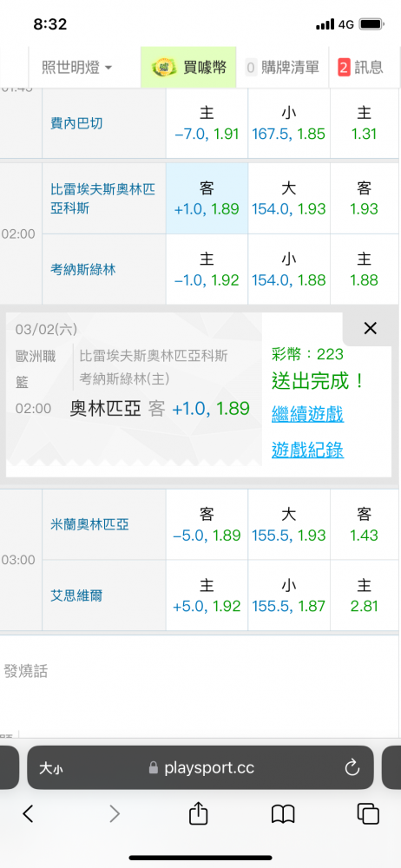Expand the 照世明燈 dropdown
Screen dimensions: 401x868
(x=77, y=68)
